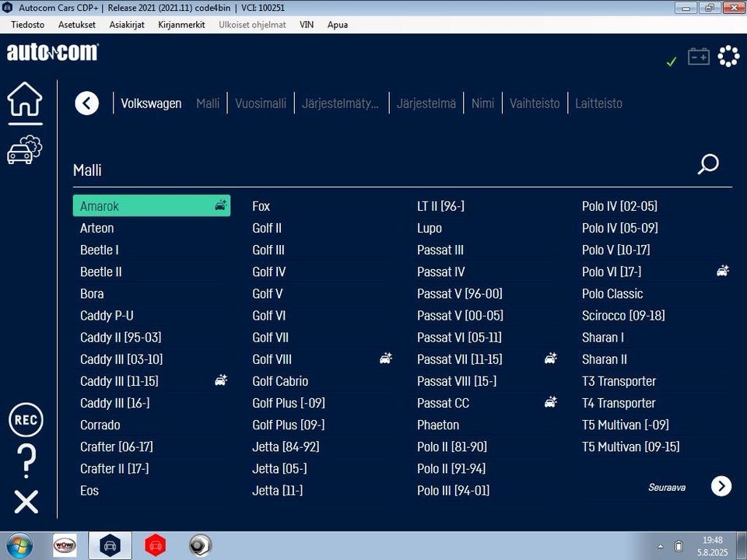The height and width of the screenshot is (560, 747).
Task: Select Eos model
Action: (89, 491)
